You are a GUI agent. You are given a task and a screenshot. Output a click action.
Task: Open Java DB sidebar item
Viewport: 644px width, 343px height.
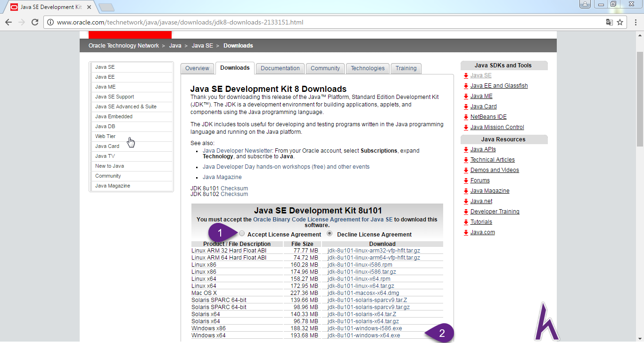[132, 126]
